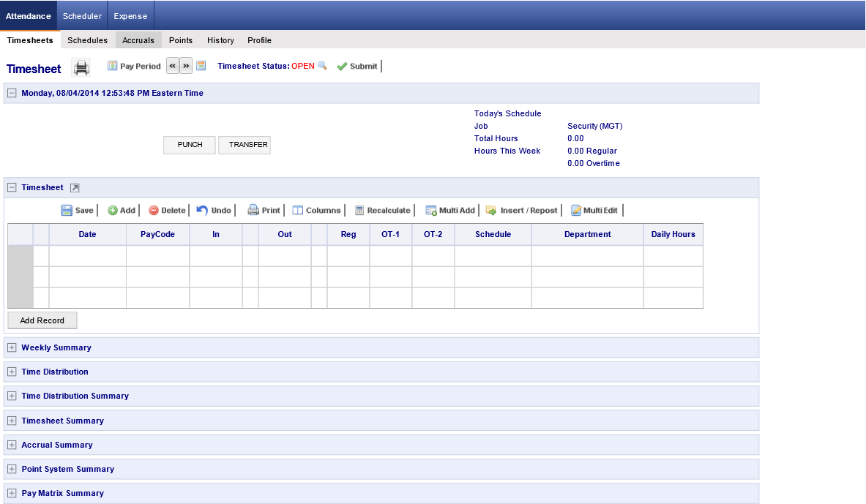Open Multi Add in toolbar
The image size is (866, 504).
coord(450,211)
